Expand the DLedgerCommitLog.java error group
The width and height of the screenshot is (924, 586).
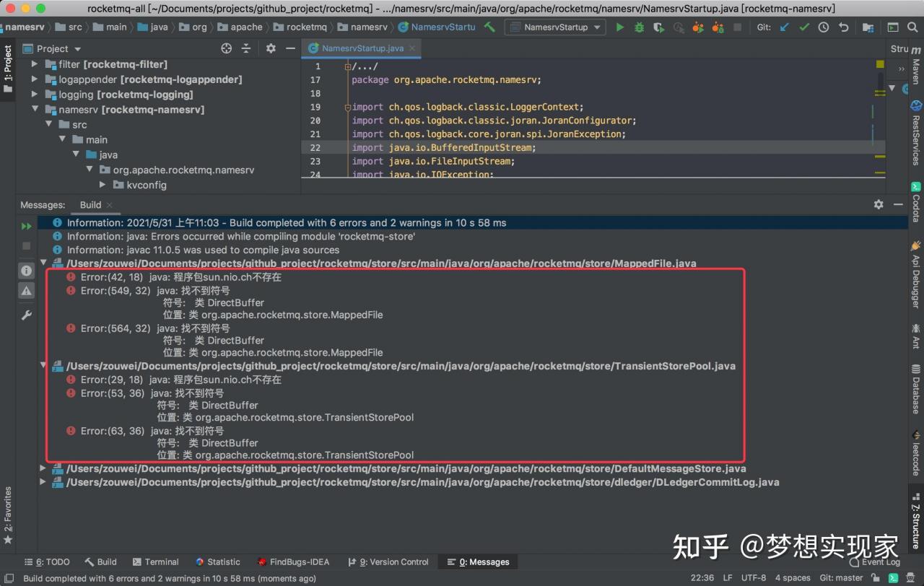tap(43, 482)
